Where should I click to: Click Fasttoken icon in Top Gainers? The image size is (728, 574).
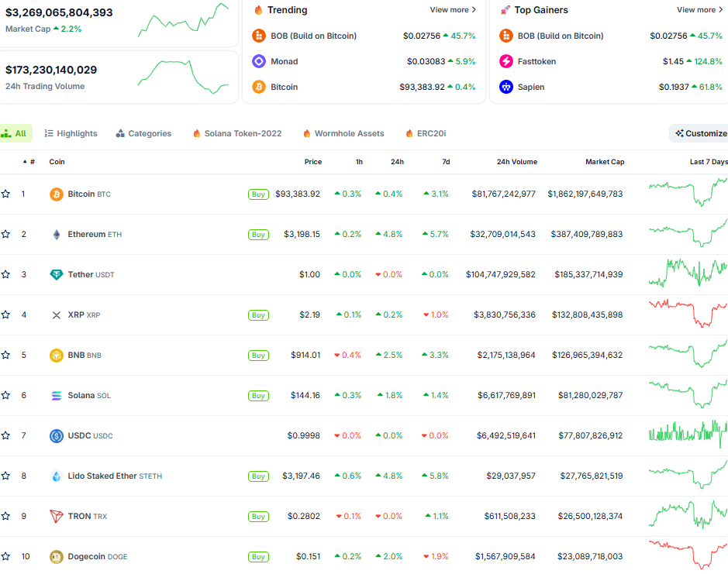(505, 61)
